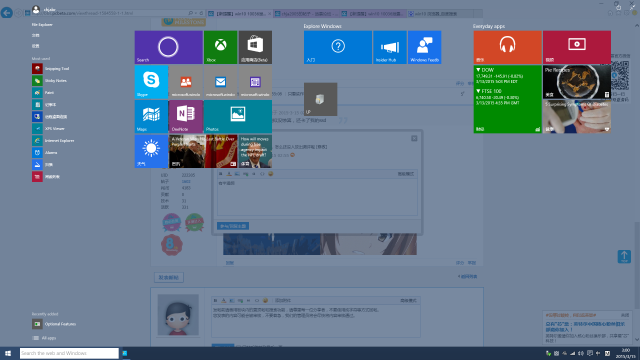Open the Xbox tile
Screen dimensions: 640x360
(x=220, y=47)
